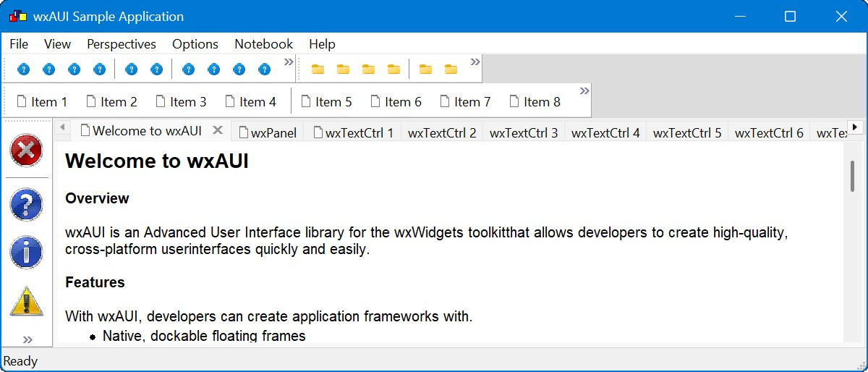Expand overflow chevron of the folder toolbar
Image resolution: width=868 pixels, height=372 pixels.
[x=475, y=62]
